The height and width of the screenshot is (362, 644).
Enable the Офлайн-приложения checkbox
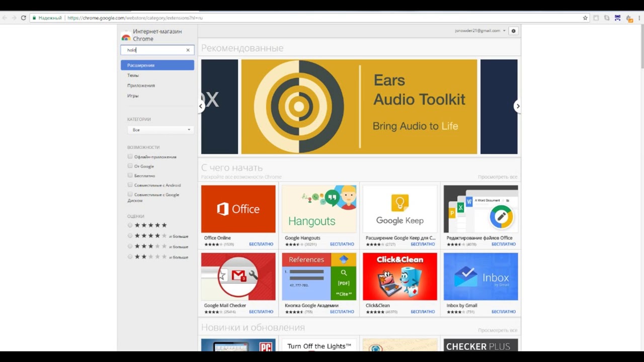tap(130, 156)
